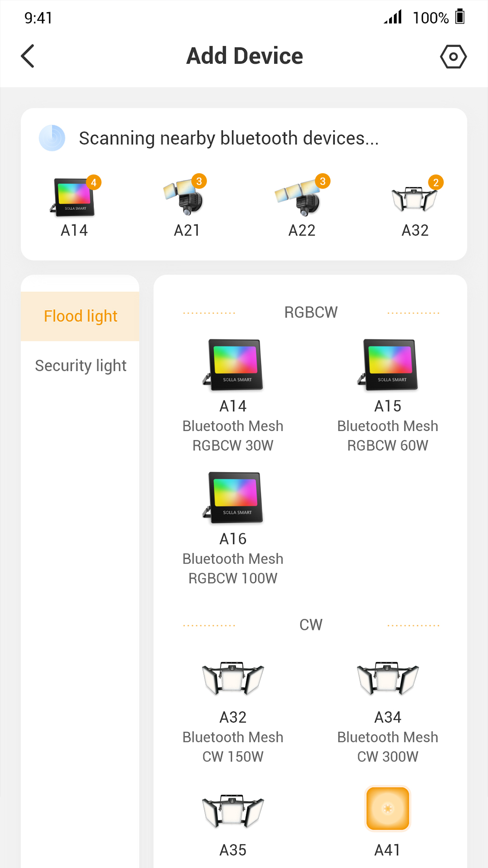Choose the scanned A22 triple-head light
Image resolution: width=488 pixels, height=868 pixels.
[x=301, y=206]
